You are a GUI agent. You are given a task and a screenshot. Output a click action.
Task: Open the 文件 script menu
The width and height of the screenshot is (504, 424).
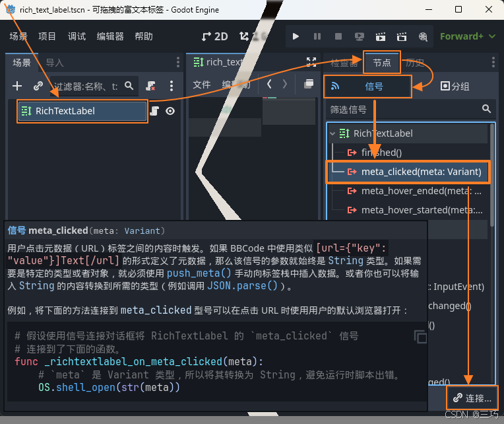click(x=202, y=85)
